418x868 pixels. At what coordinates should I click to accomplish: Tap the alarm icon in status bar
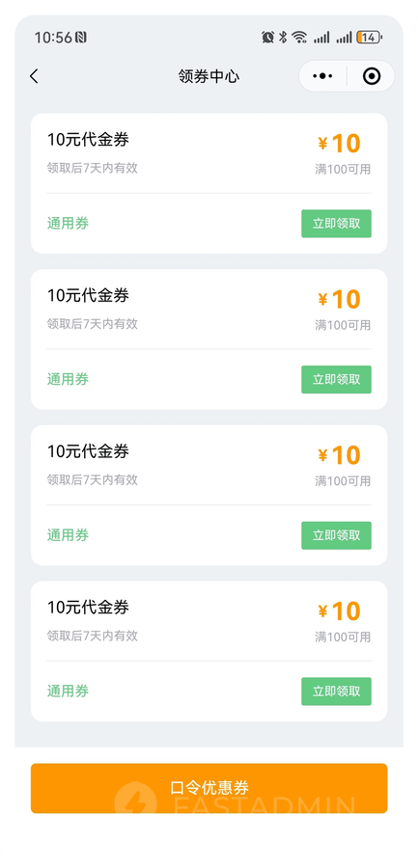(x=267, y=37)
